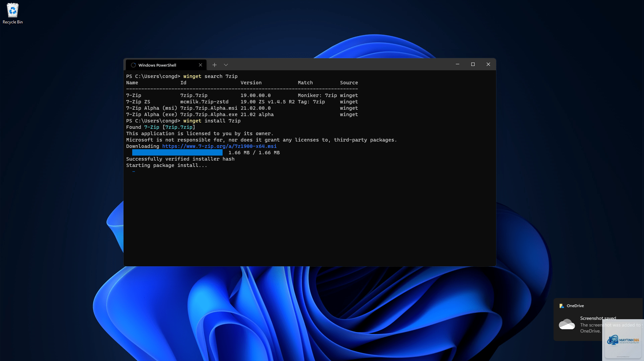Click '19.00 ZS v1.4.5 R2' version value

(x=268, y=102)
